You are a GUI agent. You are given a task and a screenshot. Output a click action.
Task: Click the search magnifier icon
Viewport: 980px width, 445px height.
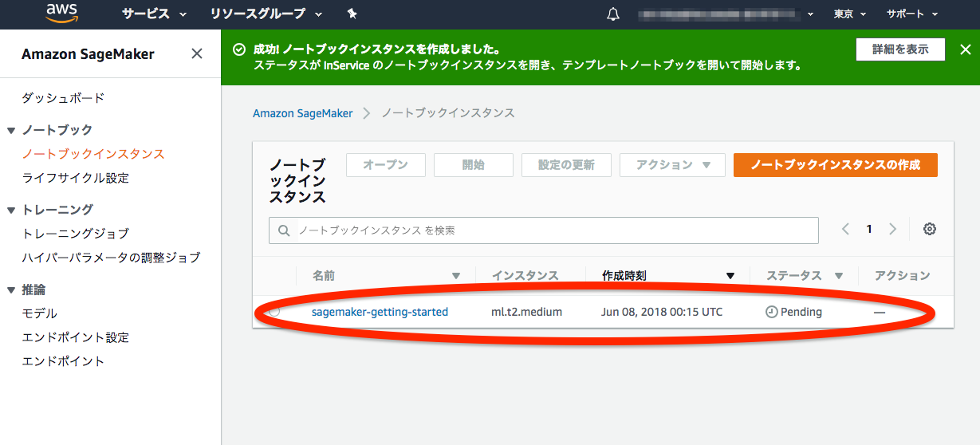284,230
